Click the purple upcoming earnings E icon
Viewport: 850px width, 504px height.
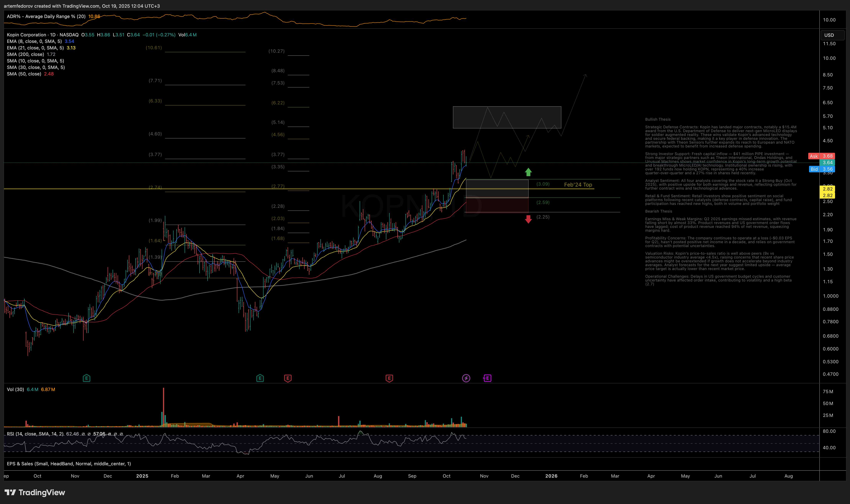point(487,378)
